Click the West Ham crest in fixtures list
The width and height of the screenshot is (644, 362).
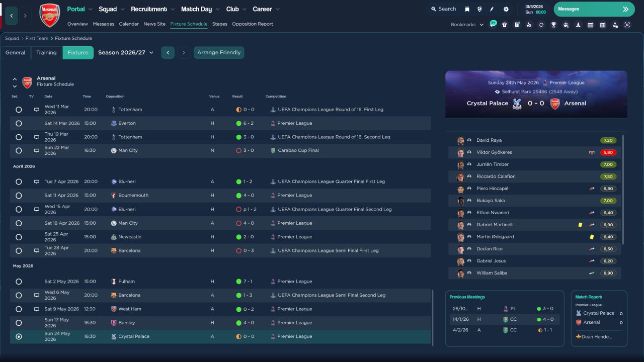click(114, 309)
